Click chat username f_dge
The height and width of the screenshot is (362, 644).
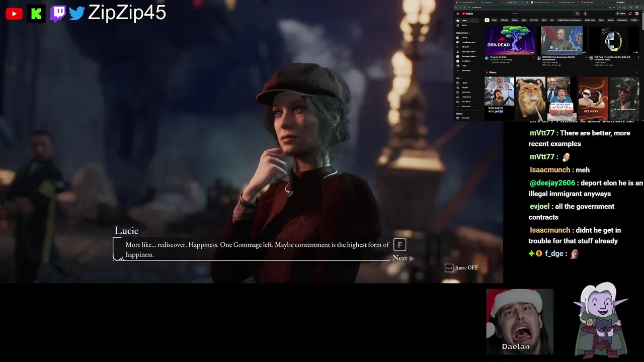[x=554, y=254]
